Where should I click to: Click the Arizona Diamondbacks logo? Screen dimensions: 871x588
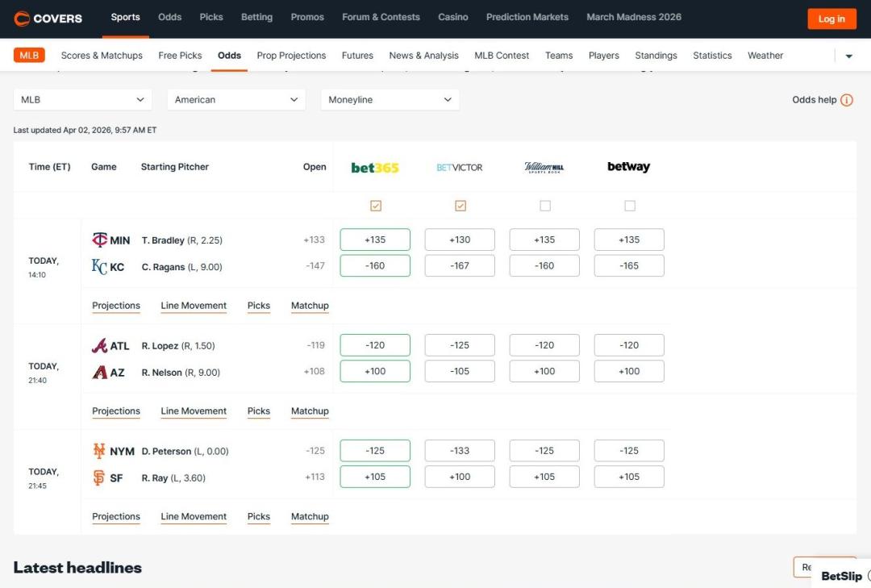coord(99,373)
